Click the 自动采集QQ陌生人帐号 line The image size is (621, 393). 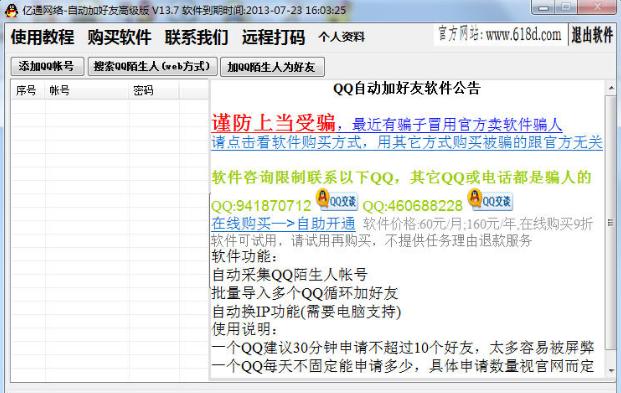point(290,275)
